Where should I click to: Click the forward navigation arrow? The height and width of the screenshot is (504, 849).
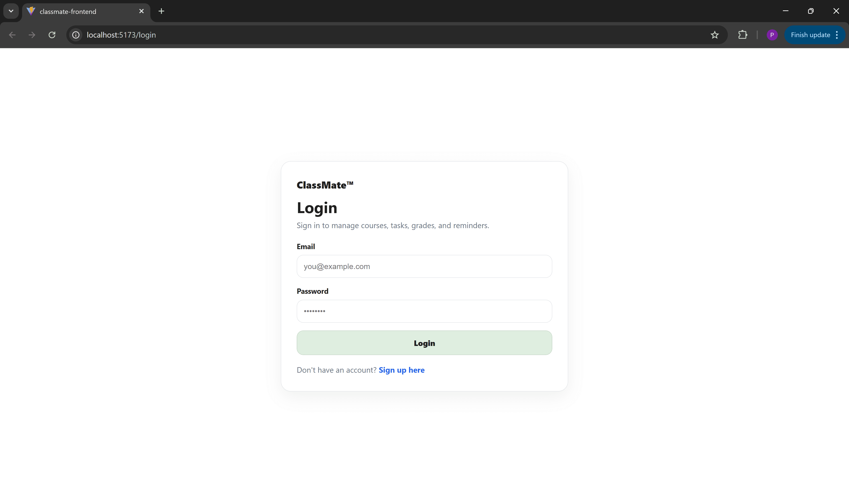pos(32,35)
